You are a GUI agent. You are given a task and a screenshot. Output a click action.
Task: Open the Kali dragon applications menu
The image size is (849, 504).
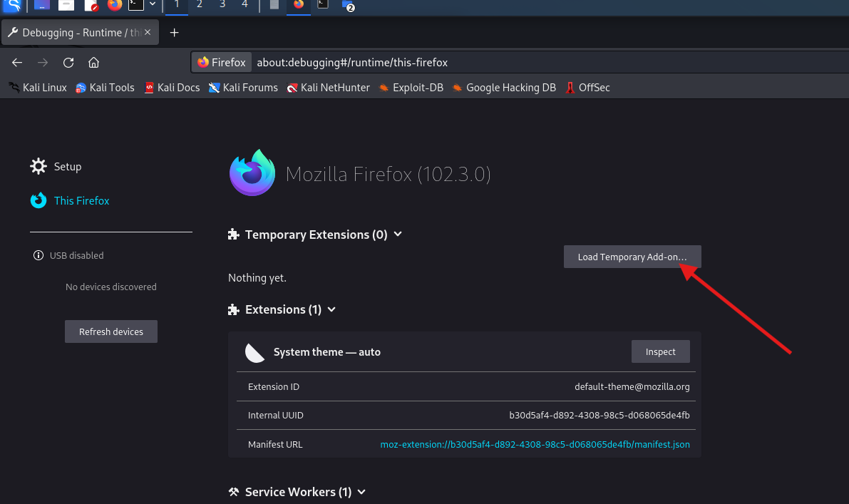click(x=12, y=6)
